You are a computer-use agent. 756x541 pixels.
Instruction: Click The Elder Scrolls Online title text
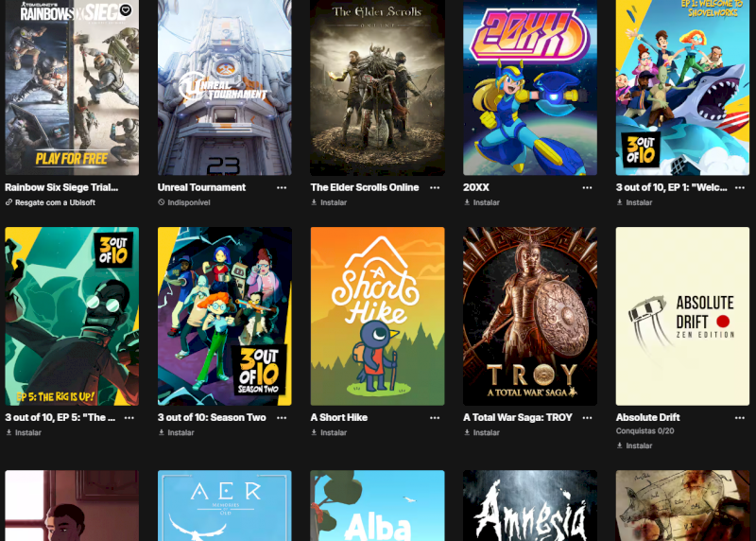point(365,187)
